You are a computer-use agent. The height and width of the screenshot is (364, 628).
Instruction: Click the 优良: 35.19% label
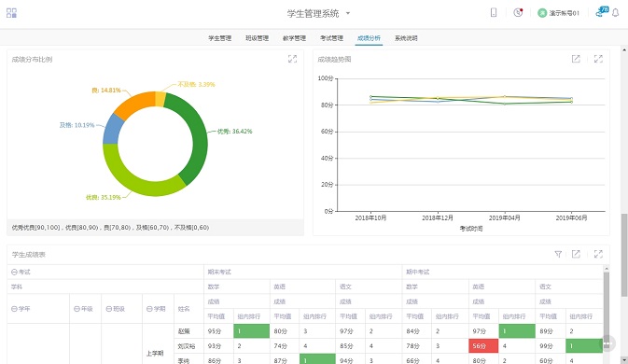[104, 197]
